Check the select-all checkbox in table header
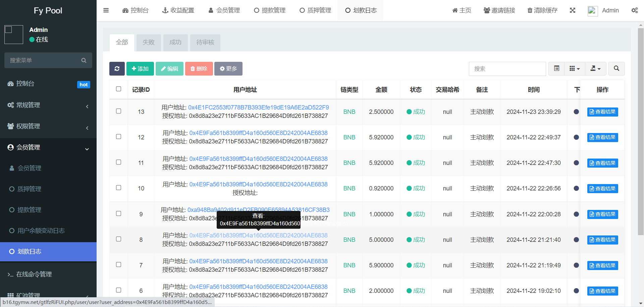Viewport: 644px width, 307px height. click(x=118, y=89)
